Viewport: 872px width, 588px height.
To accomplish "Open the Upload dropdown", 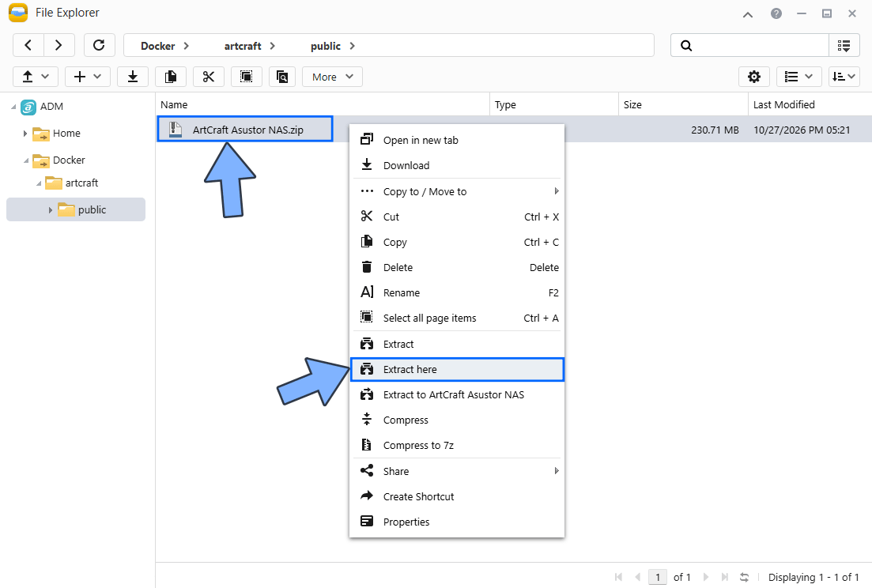I will [x=35, y=77].
